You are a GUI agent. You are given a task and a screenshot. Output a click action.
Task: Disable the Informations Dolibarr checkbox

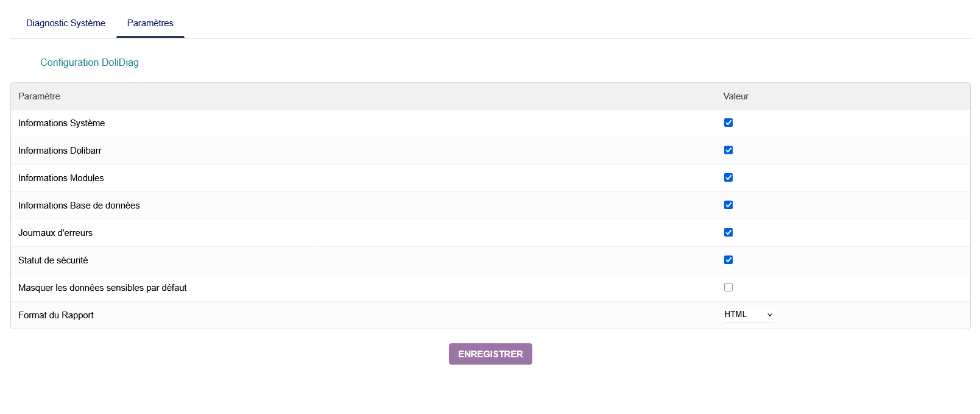point(728,150)
